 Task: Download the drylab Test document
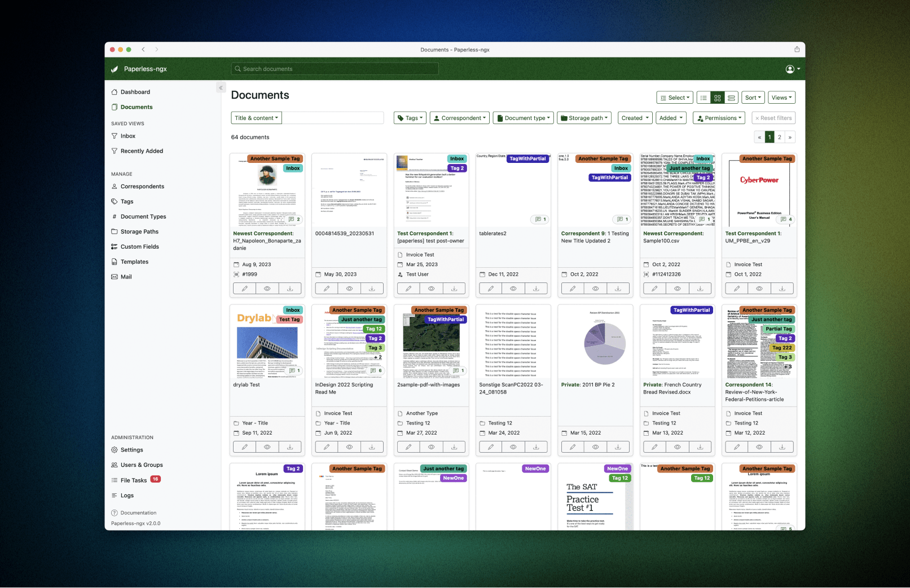tap(290, 447)
